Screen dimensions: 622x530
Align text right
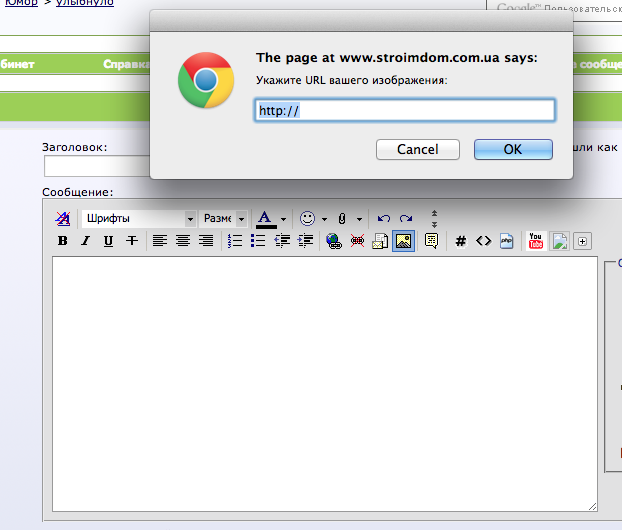tap(206, 241)
